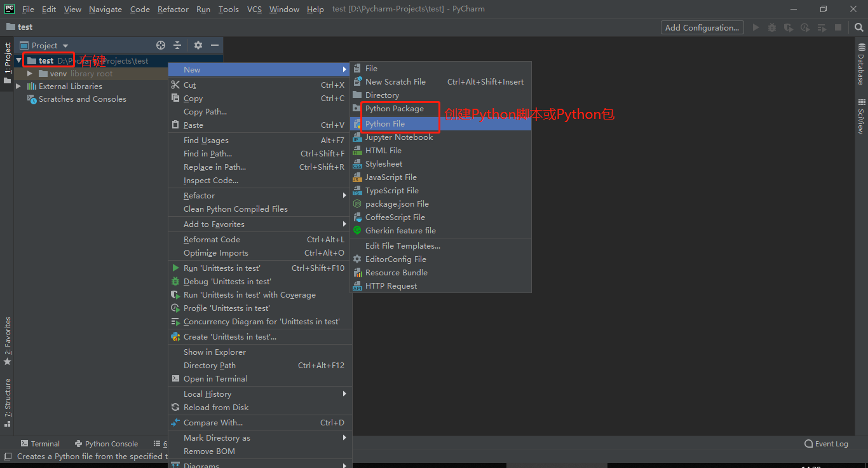Click the Add Configuration button
Screen dimensions: 868x468
pos(702,27)
